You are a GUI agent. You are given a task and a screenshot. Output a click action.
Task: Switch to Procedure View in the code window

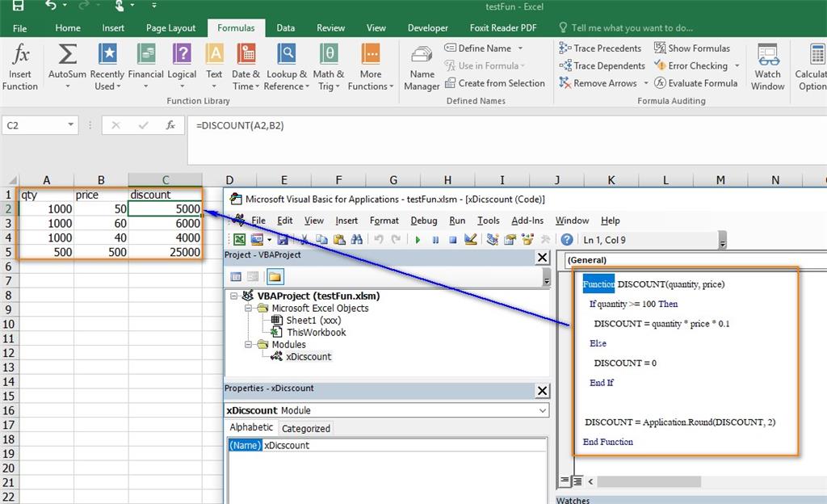[565, 481]
